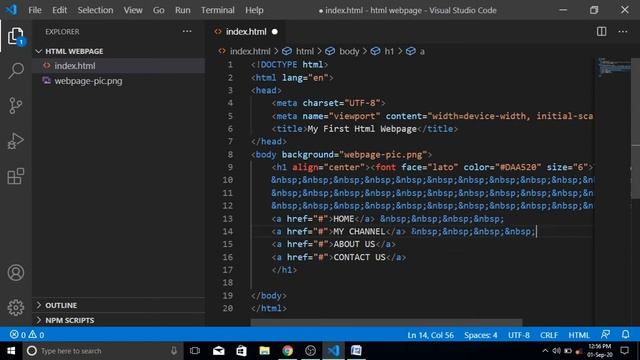The height and width of the screenshot is (360, 640).
Task: Click the Visual Studio Code taskbar icon
Action: [333, 351]
